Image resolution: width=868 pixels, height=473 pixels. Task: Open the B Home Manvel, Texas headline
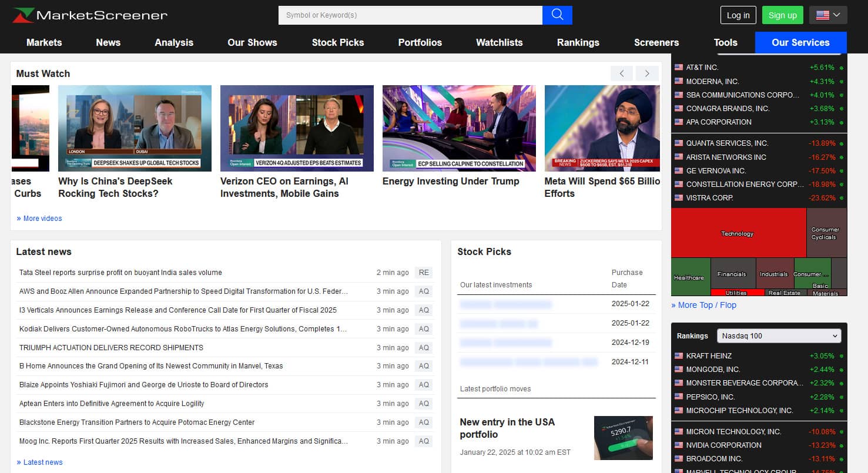click(x=151, y=366)
